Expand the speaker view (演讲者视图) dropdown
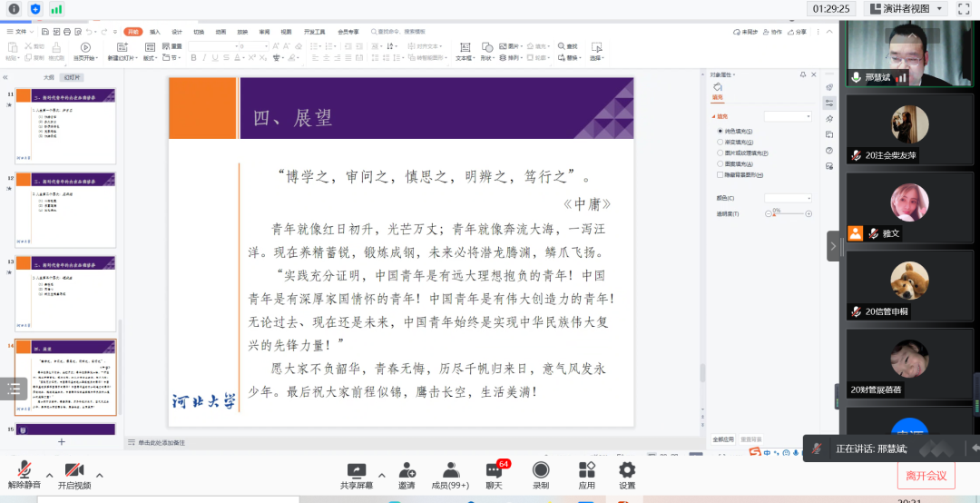The height and width of the screenshot is (503, 980). click(x=938, y=8)
